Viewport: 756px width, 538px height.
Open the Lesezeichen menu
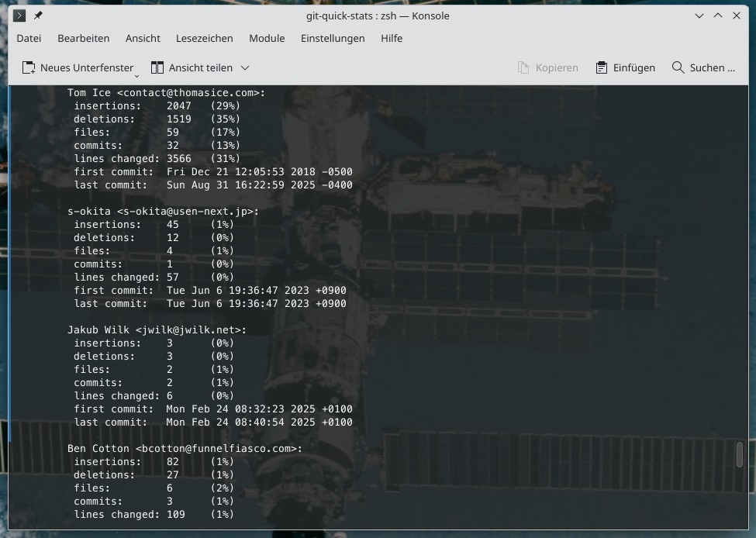tap(204, 38)
